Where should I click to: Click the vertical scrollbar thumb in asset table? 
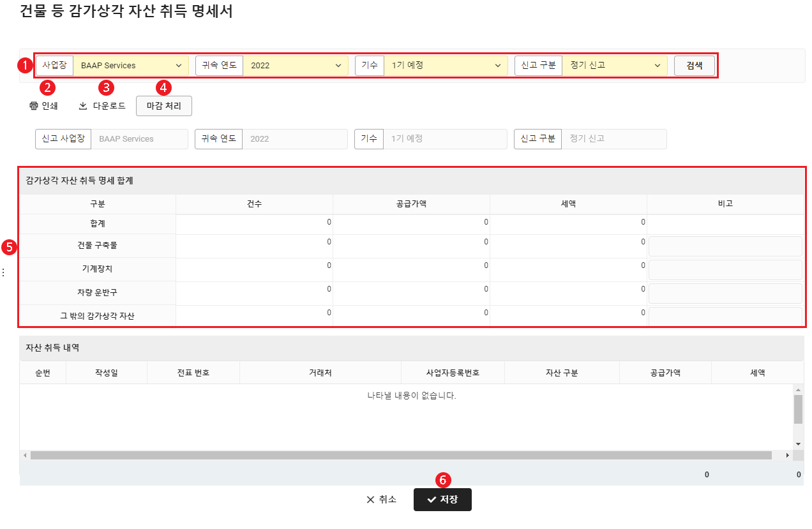tap(798, 409)
